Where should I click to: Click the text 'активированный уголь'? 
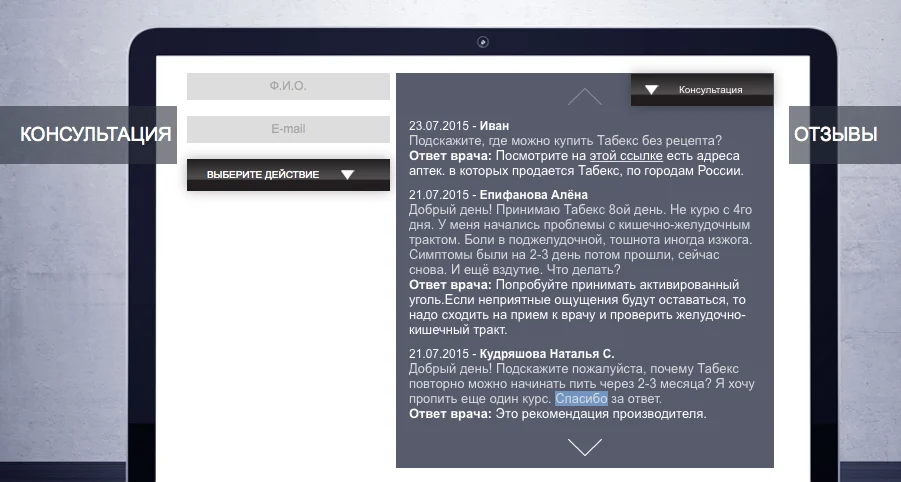coord(574,292)
